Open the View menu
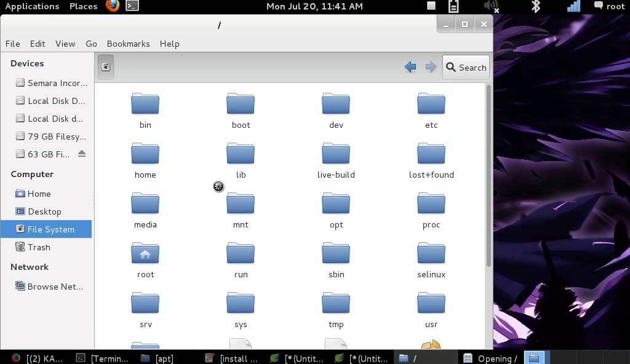 click(x=65, y=44)
